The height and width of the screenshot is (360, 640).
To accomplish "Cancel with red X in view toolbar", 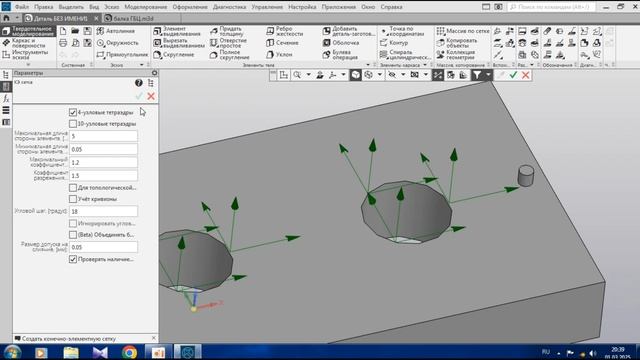I will (x=525, y=75).
